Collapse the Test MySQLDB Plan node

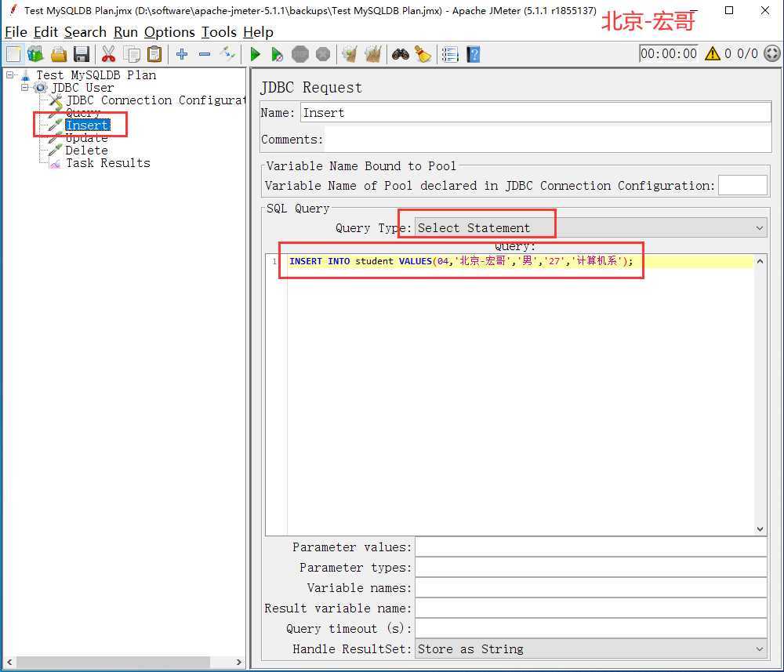[9, 75]
